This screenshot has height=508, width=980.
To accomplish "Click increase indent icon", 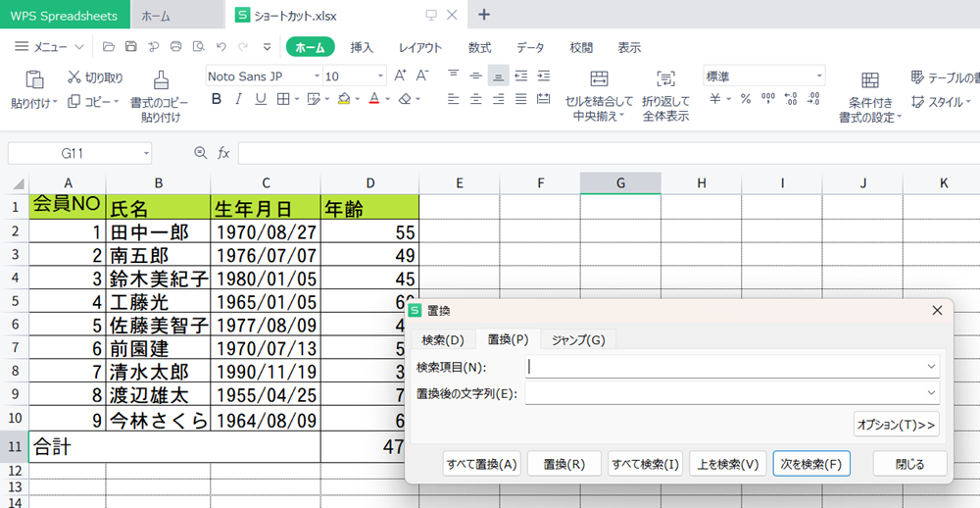I will tap(544, 76).
